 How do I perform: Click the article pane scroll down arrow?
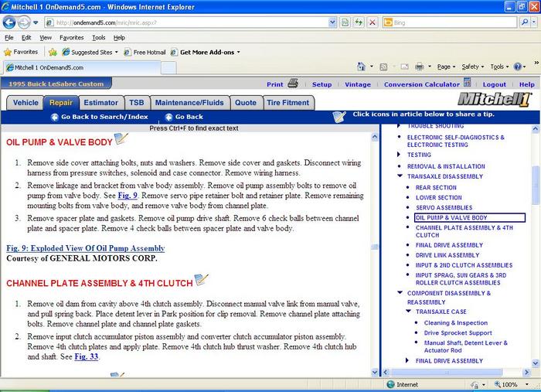[x=375, y=372]
